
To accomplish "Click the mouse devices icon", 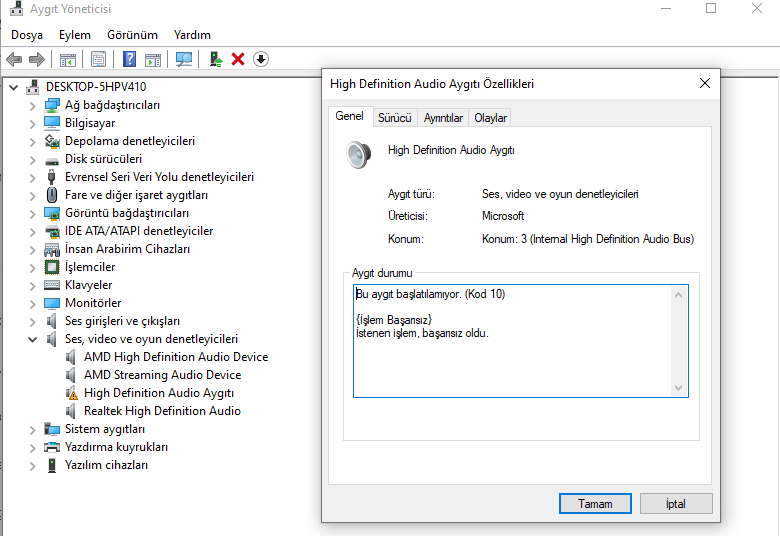I will pos(52,195).
